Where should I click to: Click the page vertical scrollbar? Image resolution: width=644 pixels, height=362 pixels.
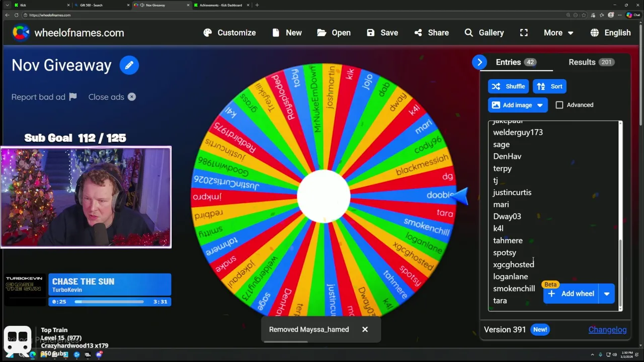coord(641,75)
